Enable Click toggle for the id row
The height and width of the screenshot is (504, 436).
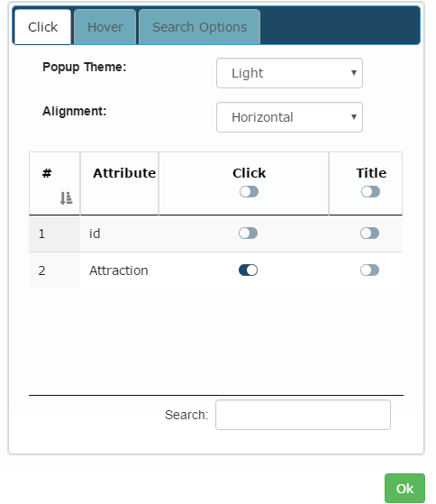(249, 234)
